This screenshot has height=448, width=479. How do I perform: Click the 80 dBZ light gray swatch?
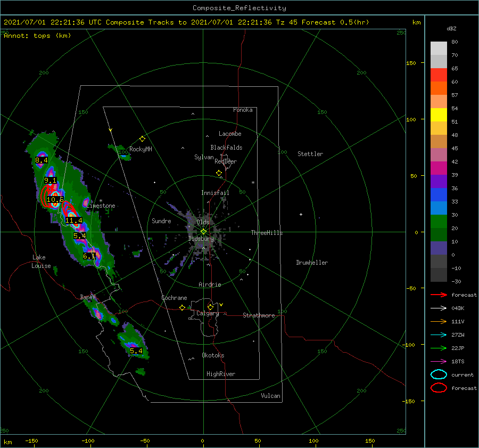pyautogui.click(x=439, y=48)
